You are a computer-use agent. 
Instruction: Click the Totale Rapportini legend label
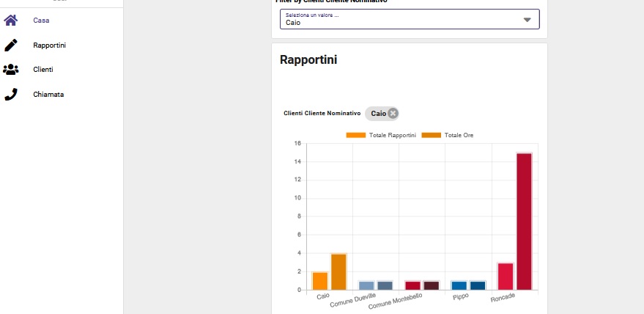[393, 135]
